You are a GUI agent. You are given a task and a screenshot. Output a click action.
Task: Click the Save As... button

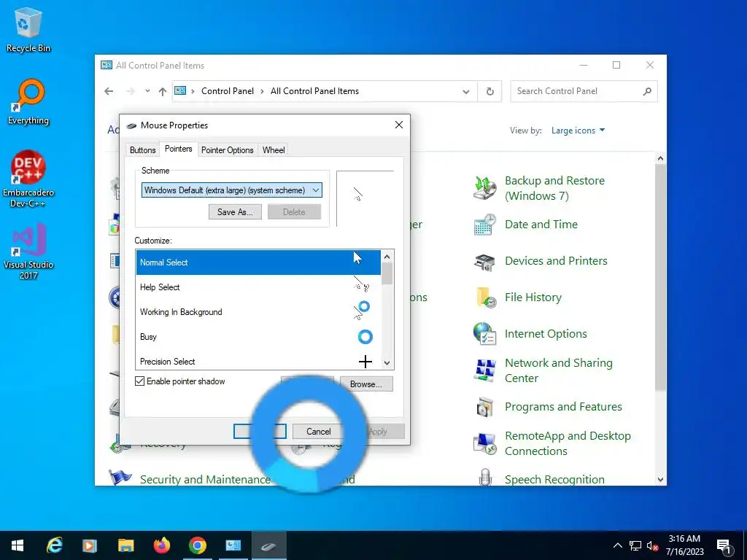[x=235, y=212]
